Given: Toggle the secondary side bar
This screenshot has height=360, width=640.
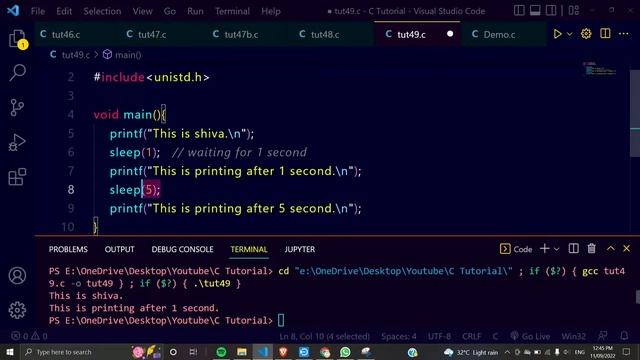Looking at the screenshot, I should [x=551, y=10].
